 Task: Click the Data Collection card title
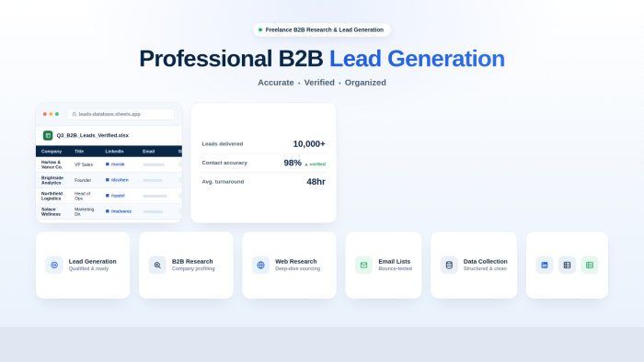click(486, 262)
